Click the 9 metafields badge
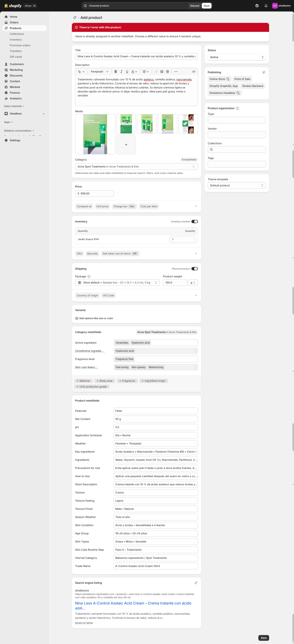 [189, 160]
